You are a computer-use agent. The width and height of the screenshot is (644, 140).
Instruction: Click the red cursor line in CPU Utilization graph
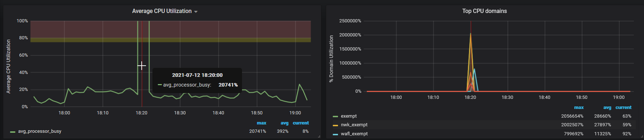[141, 64]
